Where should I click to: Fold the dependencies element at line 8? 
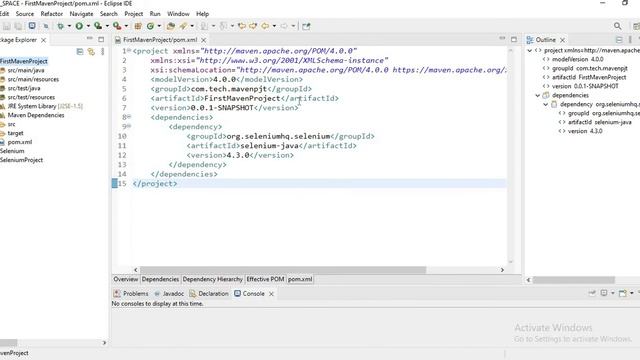[x=129, y=117]
